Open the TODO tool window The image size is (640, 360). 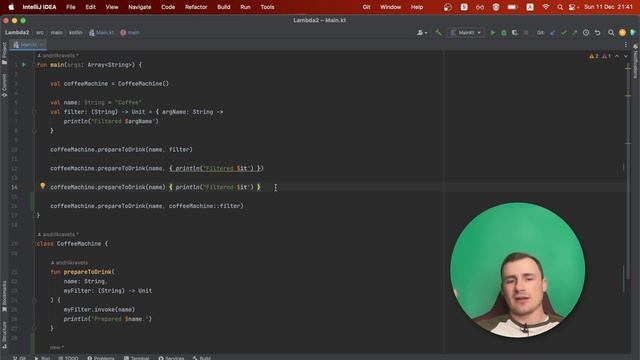tap(68, 358)
